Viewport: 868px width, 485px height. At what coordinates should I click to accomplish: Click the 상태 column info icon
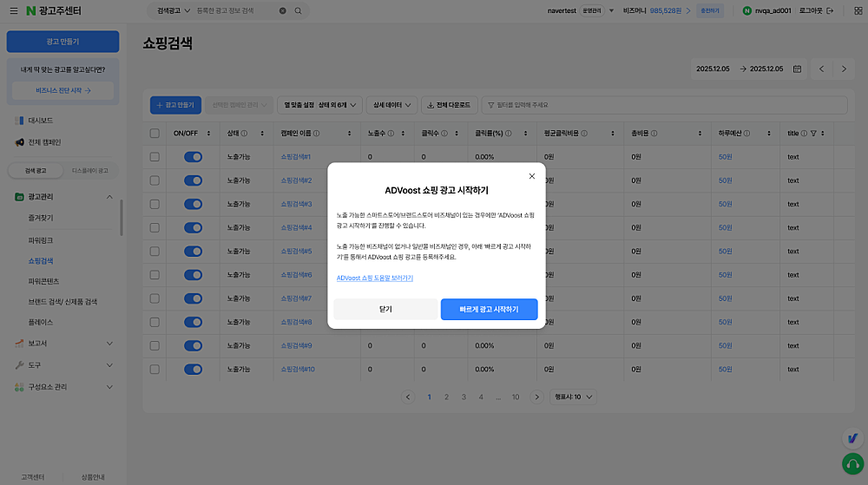(244, 134)
